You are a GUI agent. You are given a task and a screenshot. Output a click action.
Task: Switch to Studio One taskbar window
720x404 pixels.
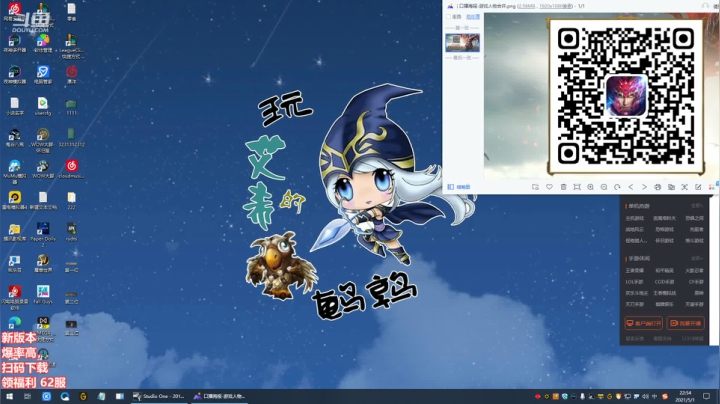coord(159,396)
